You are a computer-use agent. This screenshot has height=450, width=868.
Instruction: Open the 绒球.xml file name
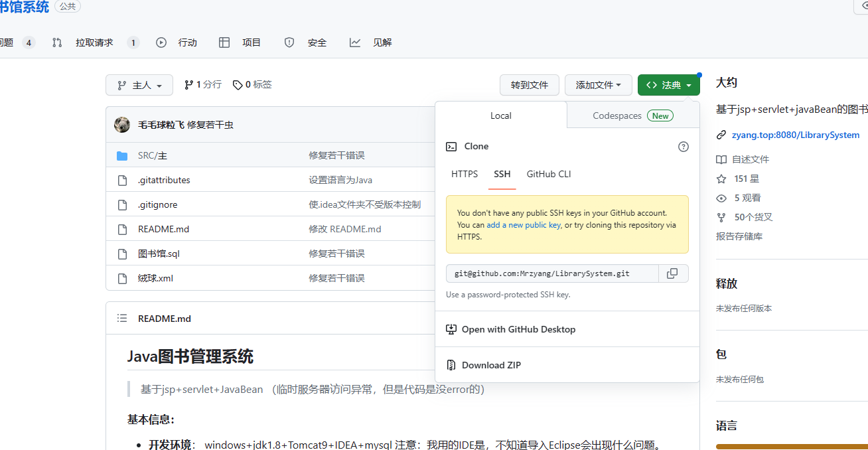[155, 279]
